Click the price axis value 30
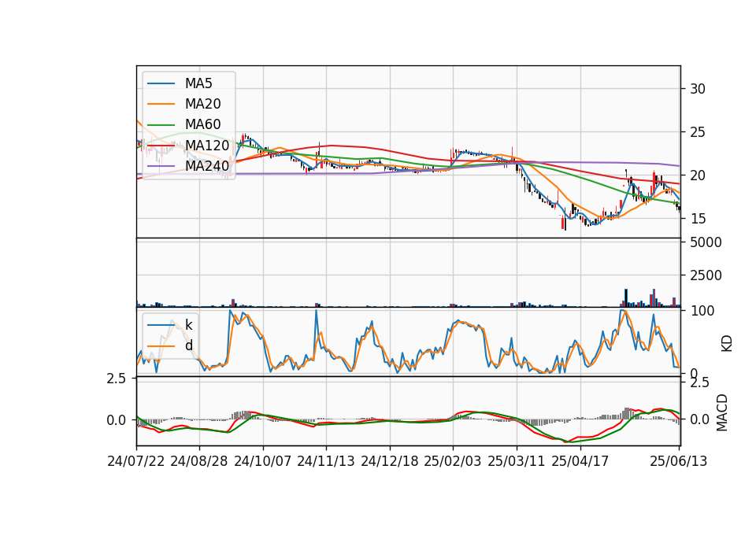756x543 pixels. 698,89
